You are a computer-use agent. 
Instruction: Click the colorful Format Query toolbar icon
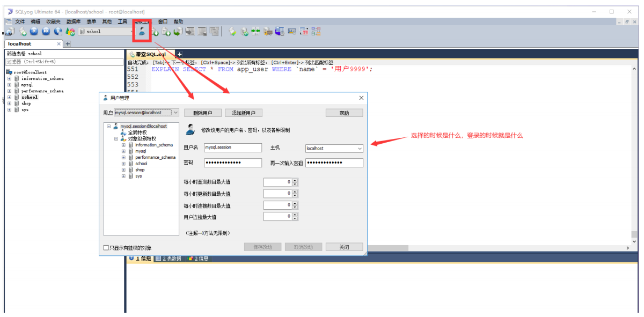coord(70,32)
